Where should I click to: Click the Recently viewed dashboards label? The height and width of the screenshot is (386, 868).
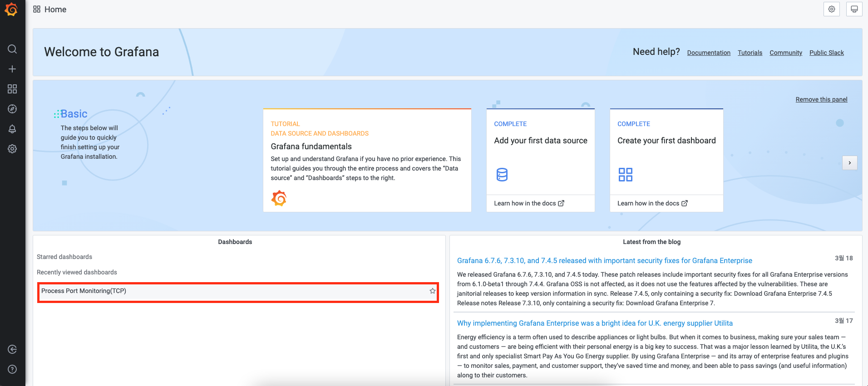(x=77, y=272)
